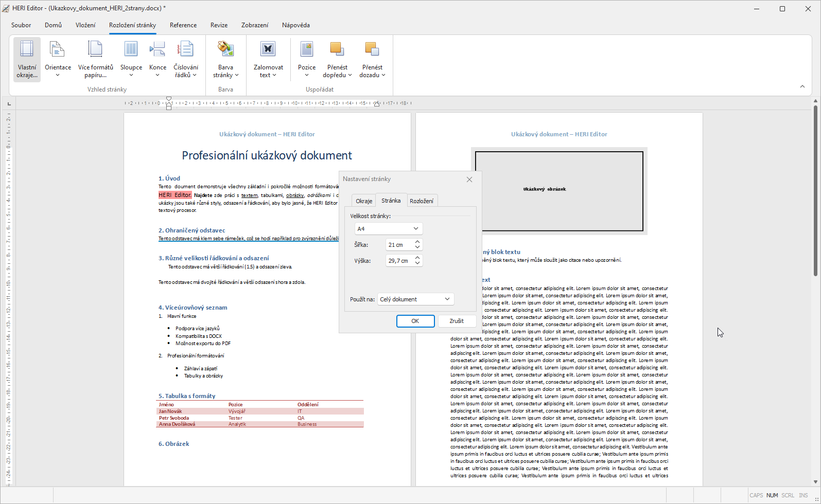Expand the A4 page size dropdown
Screen dimensions: 821x504
click(x=388, y=228)
